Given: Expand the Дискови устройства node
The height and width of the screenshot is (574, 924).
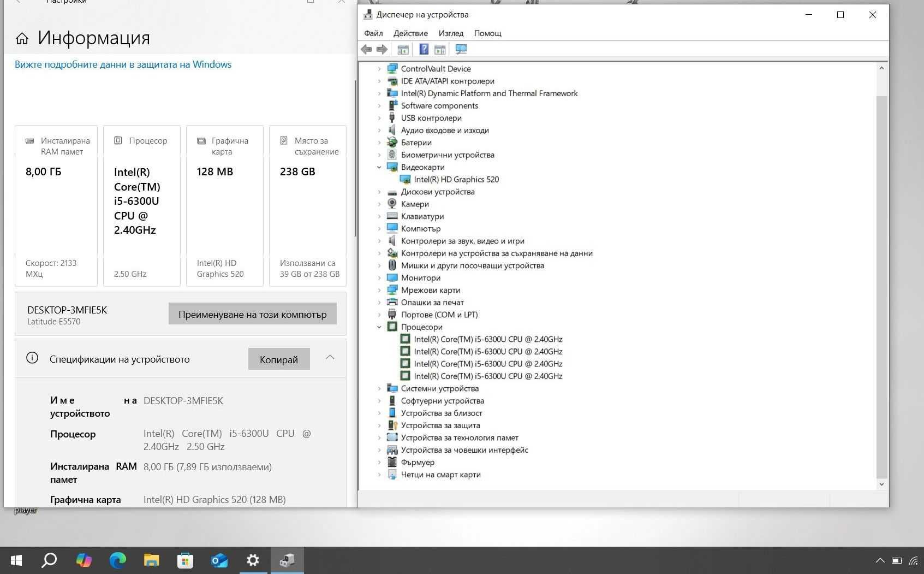Looking at the screenshot, I should [379, 192].
